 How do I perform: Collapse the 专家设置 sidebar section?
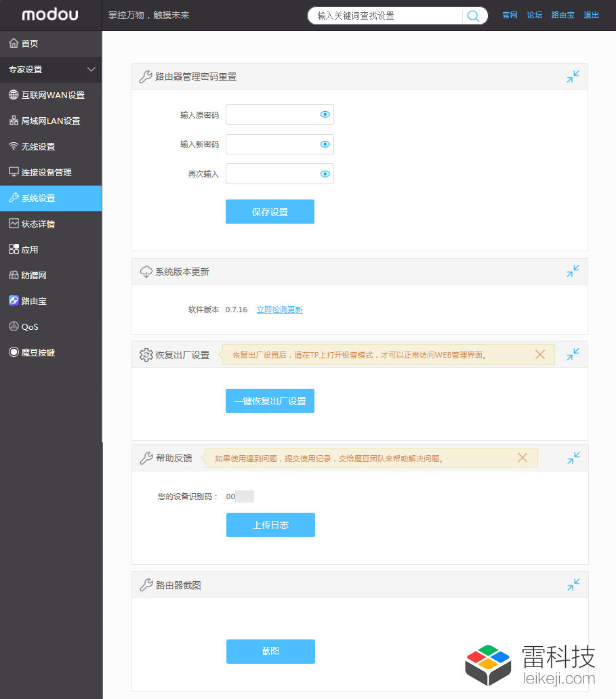tap(91, 69)
